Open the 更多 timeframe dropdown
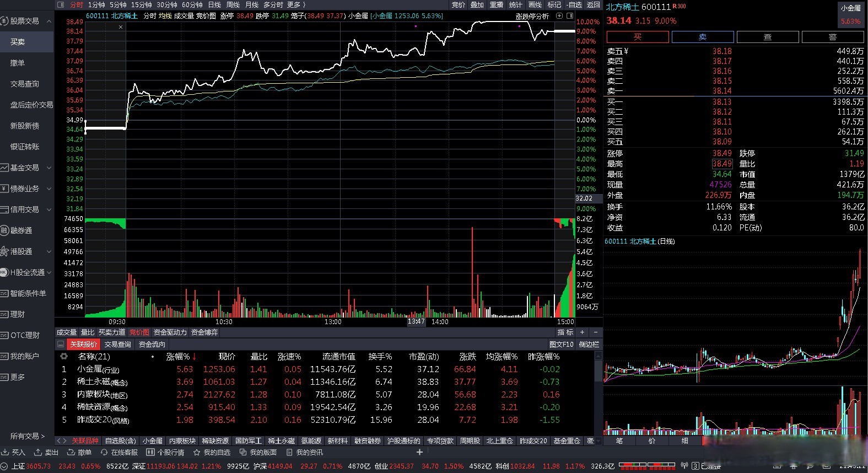Screen dimensions: 868x473 (x=296, y=4)
